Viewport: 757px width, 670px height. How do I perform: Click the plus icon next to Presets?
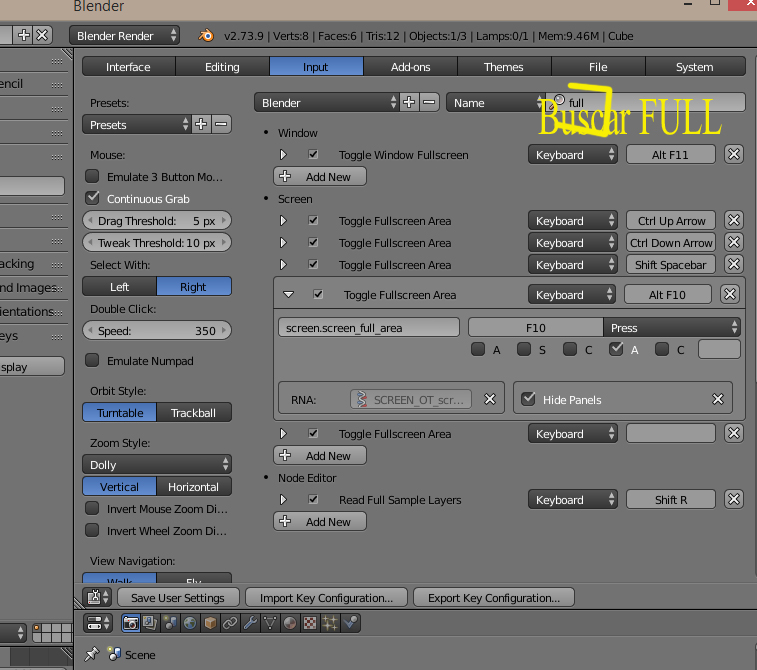pos(201,125)
